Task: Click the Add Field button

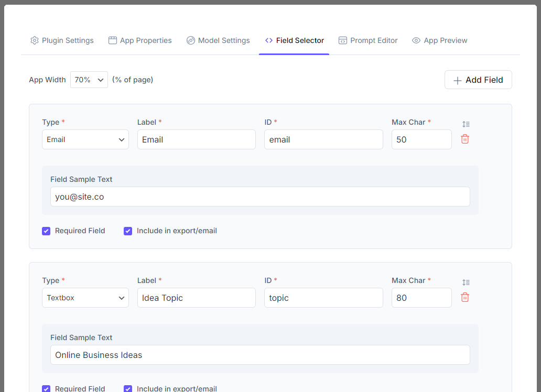Action: [x=478, y=79]
